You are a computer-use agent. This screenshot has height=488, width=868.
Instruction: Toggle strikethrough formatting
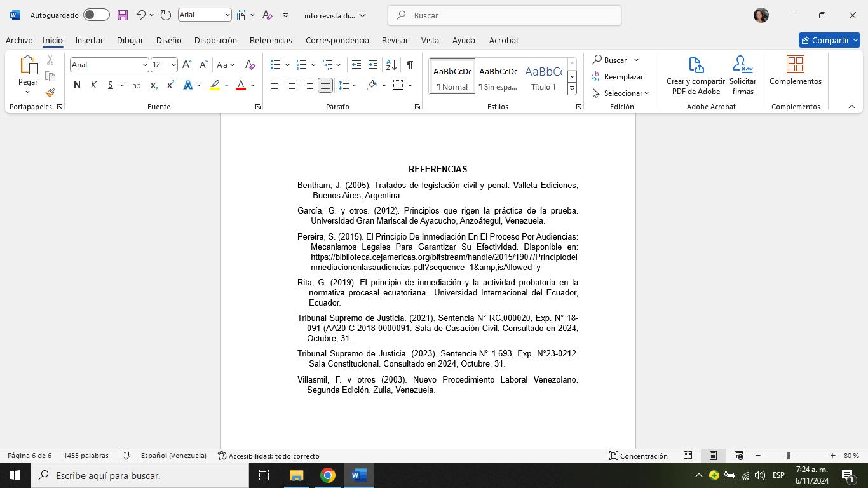coord(136,85)
